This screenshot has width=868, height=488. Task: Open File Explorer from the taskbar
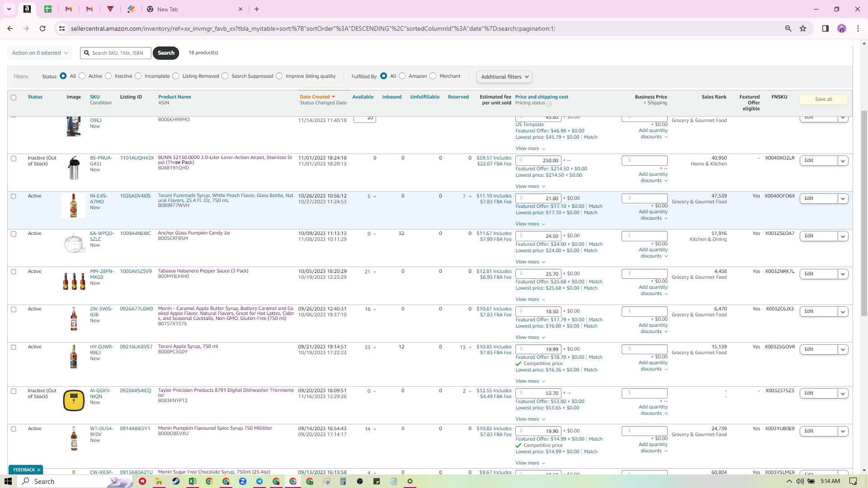pyautogui.click(x=159, y=481)
